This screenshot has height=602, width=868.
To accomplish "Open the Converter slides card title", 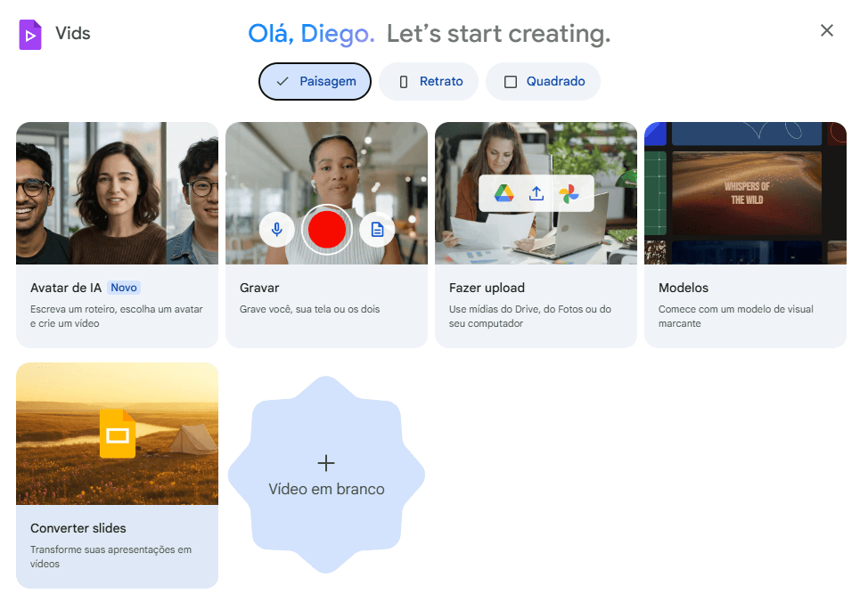I will 78,528.
